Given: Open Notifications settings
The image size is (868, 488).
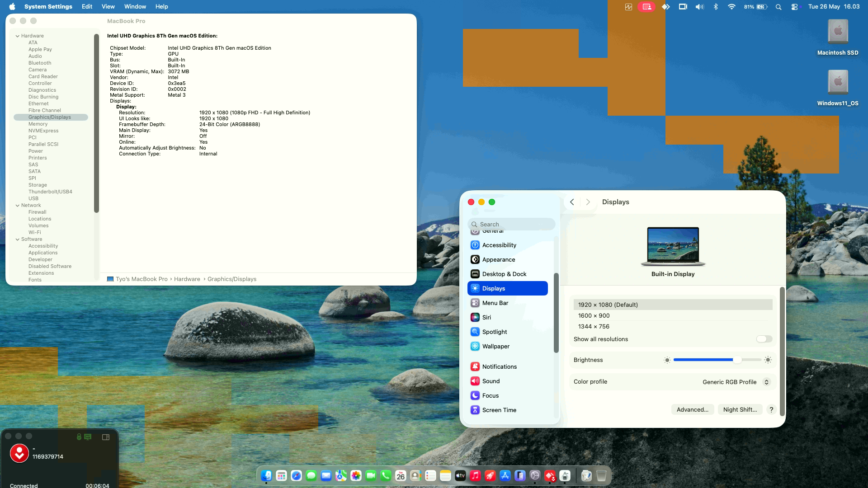Looking at the screenshot, I should [x=507, y=366].
